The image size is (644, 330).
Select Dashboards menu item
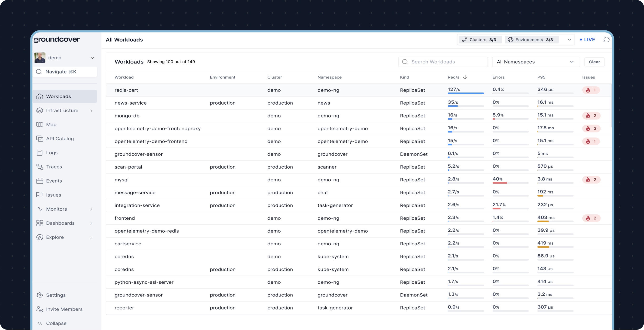tap(60, 223)
